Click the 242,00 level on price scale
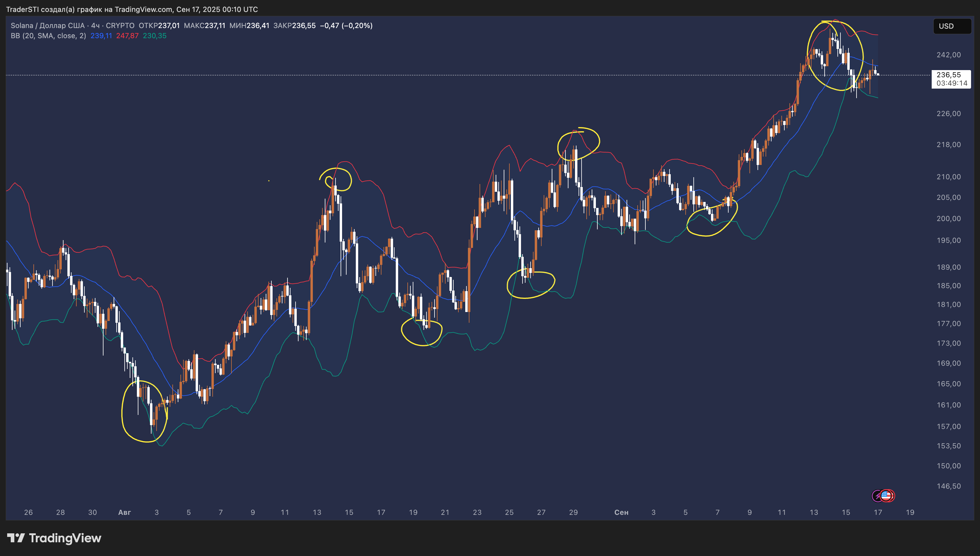Viewport: 980px width, 556px height. (948, 55)
